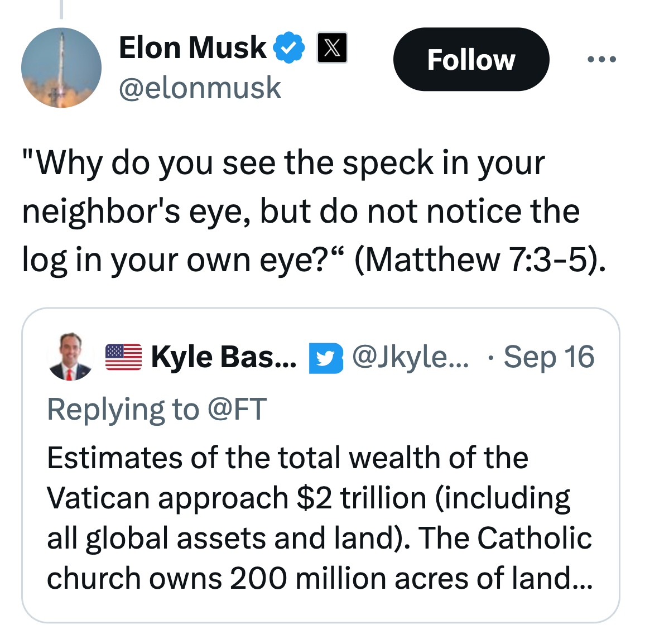Click the thread connector line above avatar
This screenshot has width=645, height=644.
[x=61, y=8]
